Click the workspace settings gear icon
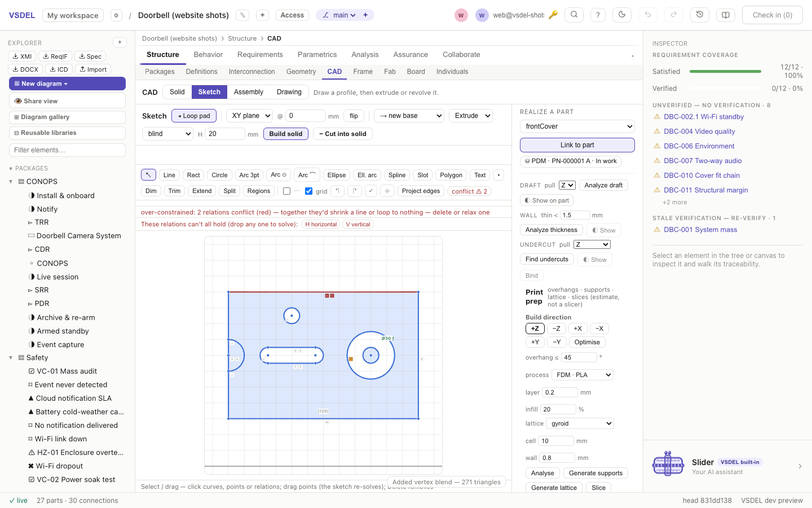This screenshot has width=812, height=508. [116, 15]
